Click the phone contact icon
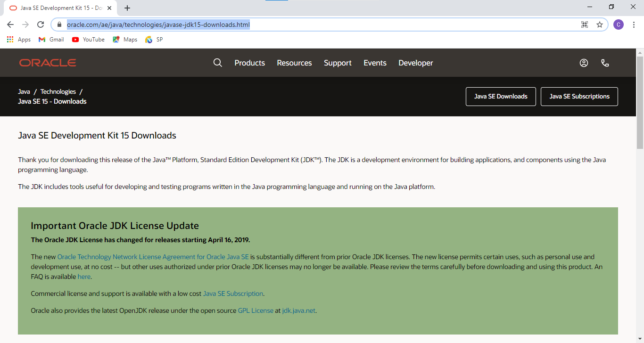 click(605, 63)
